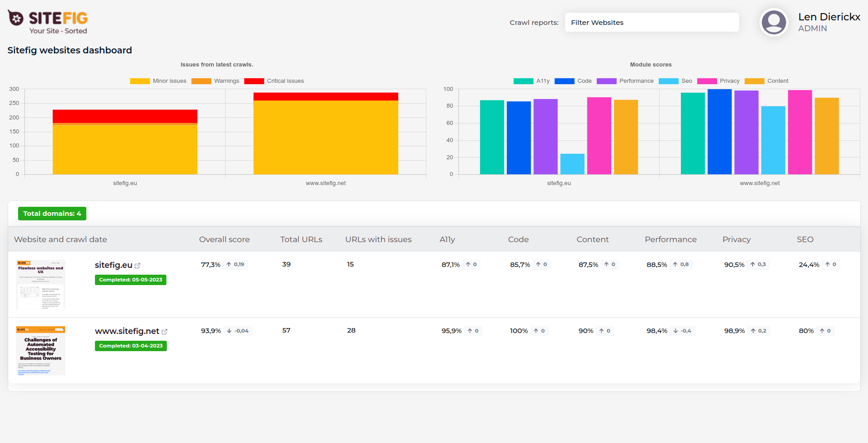Viewport: 868px width, 443px height.
Task: Click the Len Dierickx user name
Action: point(829,17)
